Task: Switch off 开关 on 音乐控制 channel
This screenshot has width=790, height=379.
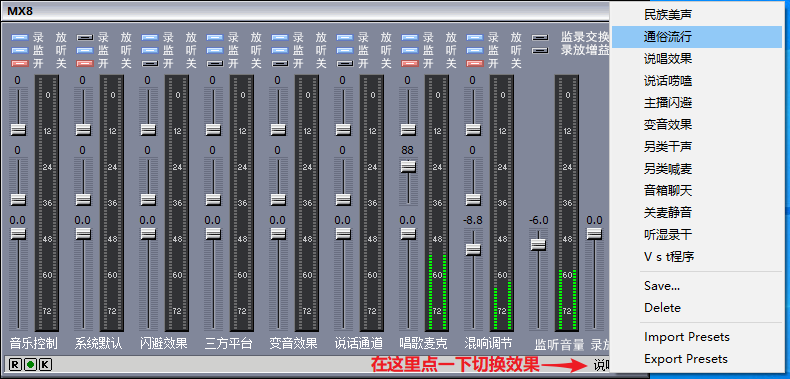Action: (20, 64)
